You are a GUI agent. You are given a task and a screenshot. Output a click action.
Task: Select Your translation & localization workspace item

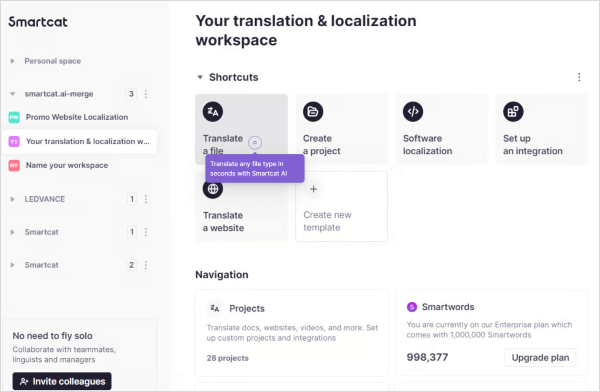pos(80,142)
